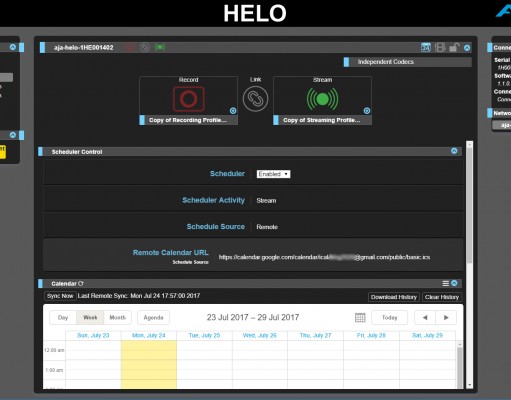Viewport: 511px width, 400px height.
Task: Toggle the Link chain icon
Action: pos(255,99)
